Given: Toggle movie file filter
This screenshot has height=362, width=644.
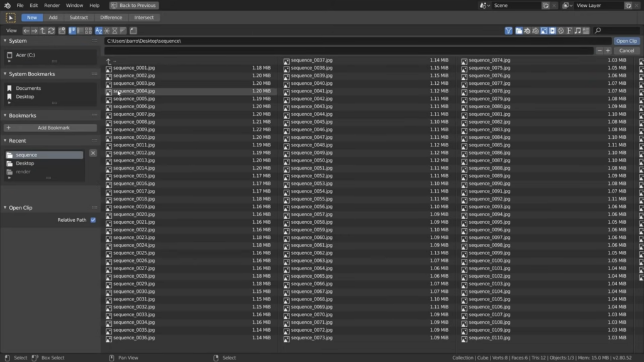Looking at the screenshot, I should [552, 31].
